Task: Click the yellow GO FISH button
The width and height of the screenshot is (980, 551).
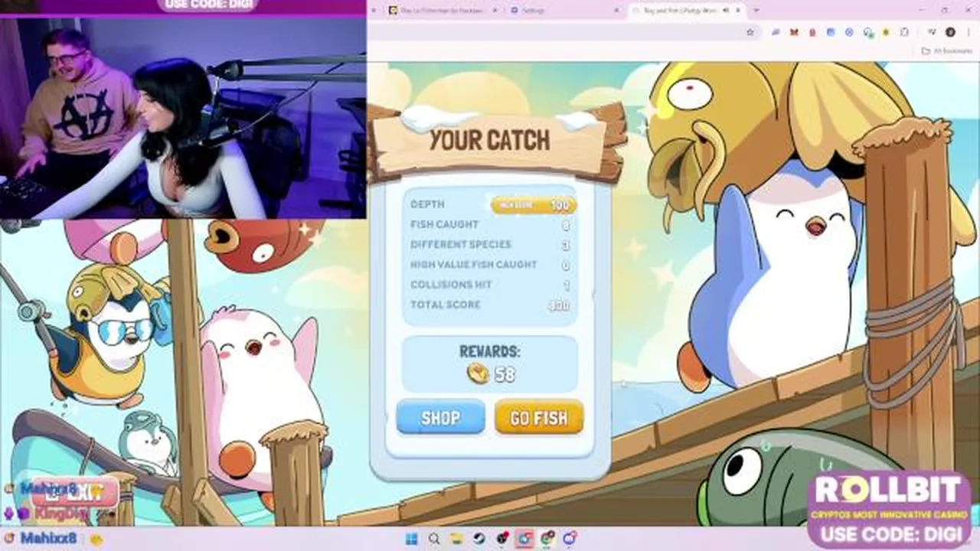Action: (x=539, y=418)
